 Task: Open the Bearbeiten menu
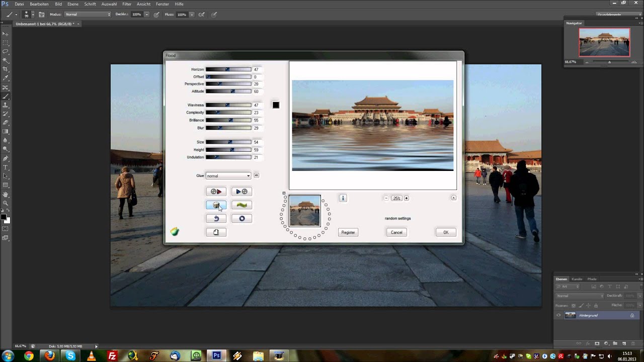[39, 4]
